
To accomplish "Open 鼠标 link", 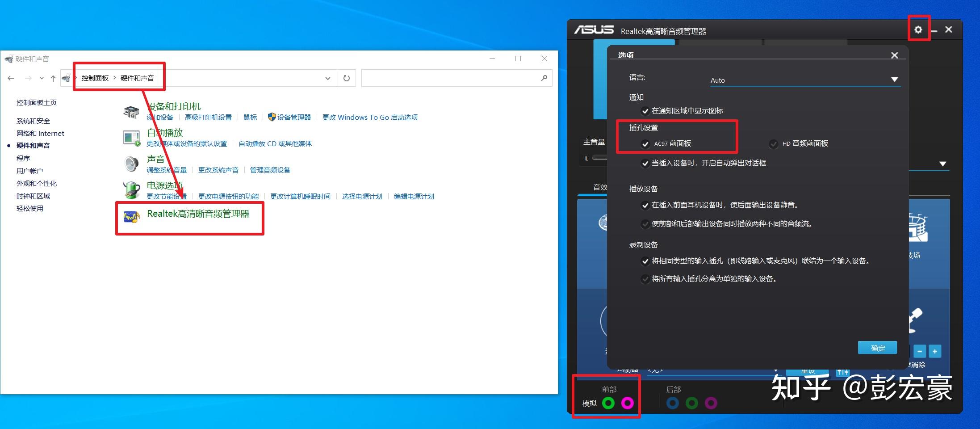I will (250, 118).
